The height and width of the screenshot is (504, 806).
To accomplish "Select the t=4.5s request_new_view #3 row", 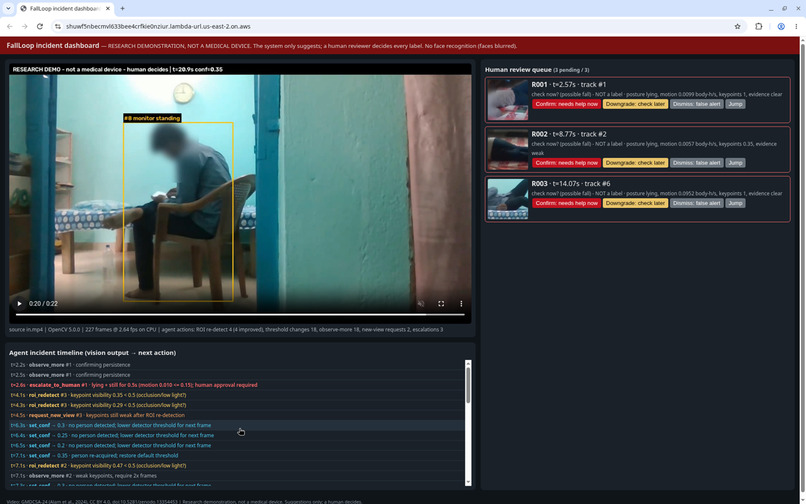I will coord(236,415).
